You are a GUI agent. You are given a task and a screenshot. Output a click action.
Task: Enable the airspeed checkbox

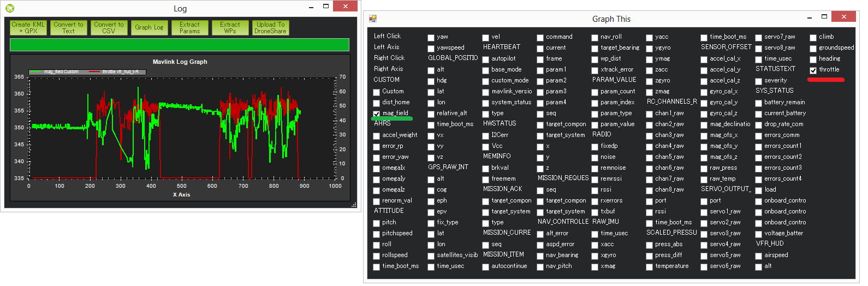[759, 256]
